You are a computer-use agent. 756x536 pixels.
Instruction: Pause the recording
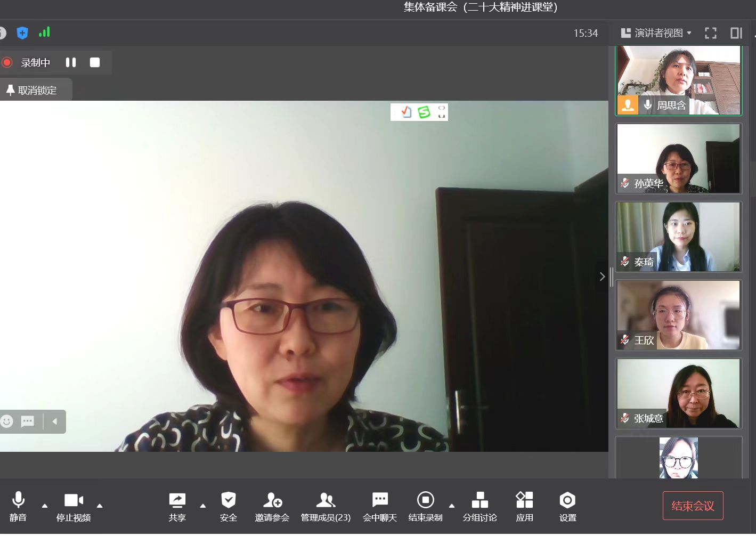coord(71,62)
